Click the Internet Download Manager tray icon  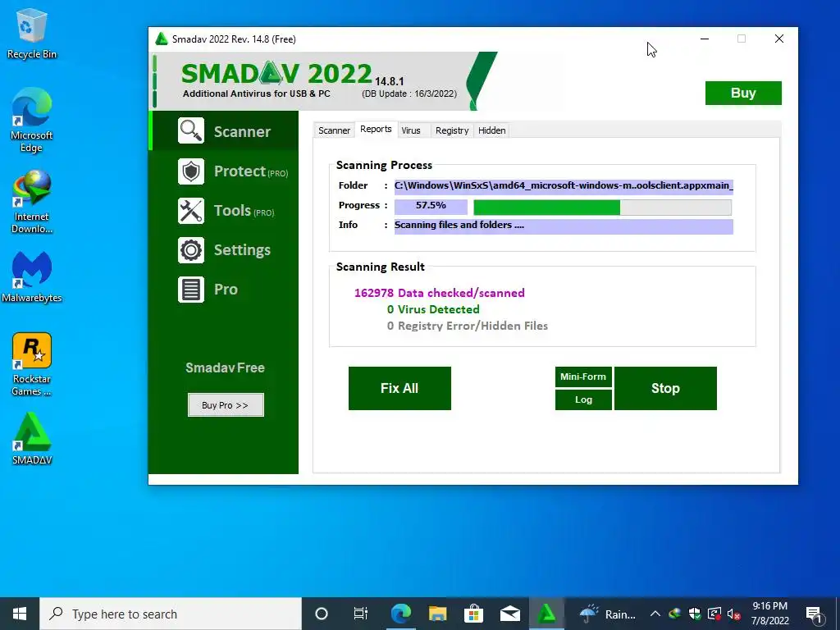click(x=675, y=614)
